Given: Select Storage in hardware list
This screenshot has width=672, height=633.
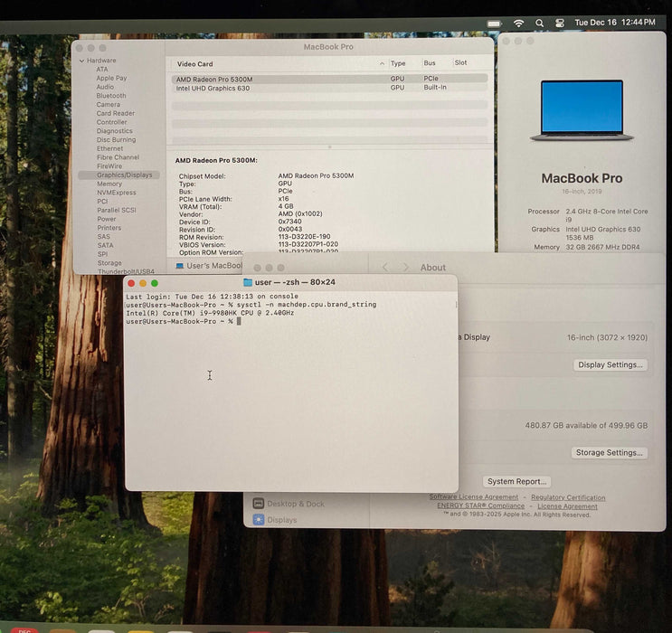Looking at the screenshot, I should [x=109, y=263].
